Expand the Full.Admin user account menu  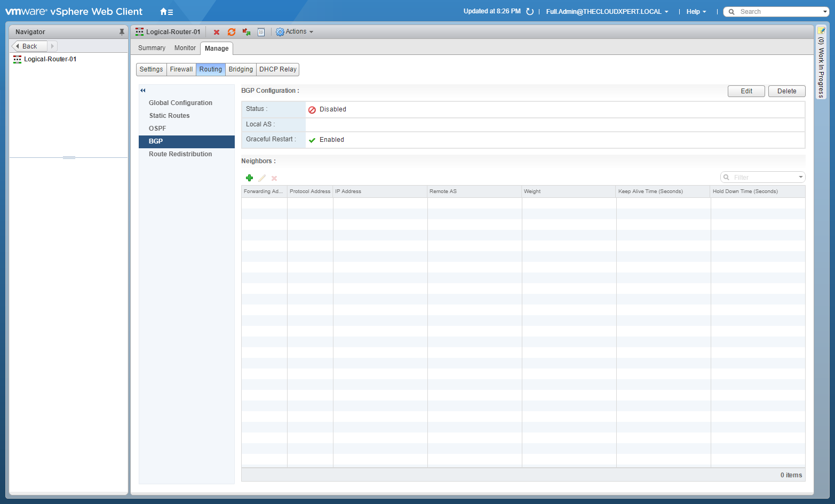(x=607, y=12)
